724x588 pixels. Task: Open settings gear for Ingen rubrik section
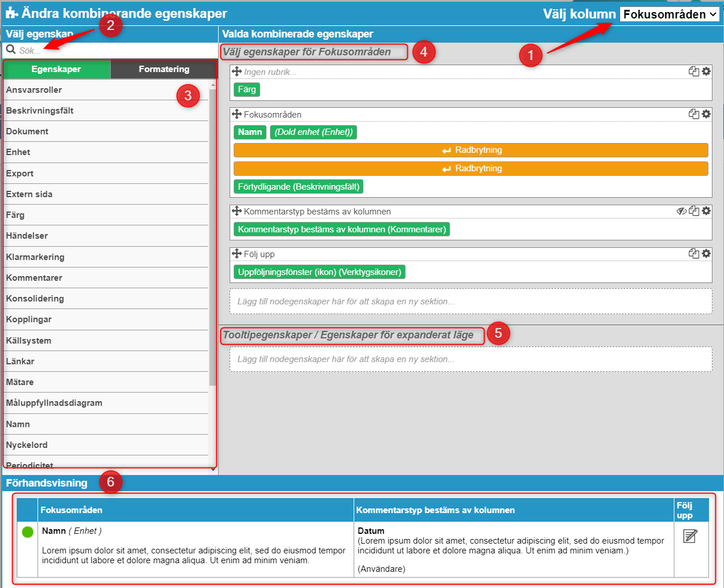click(706, 71)
